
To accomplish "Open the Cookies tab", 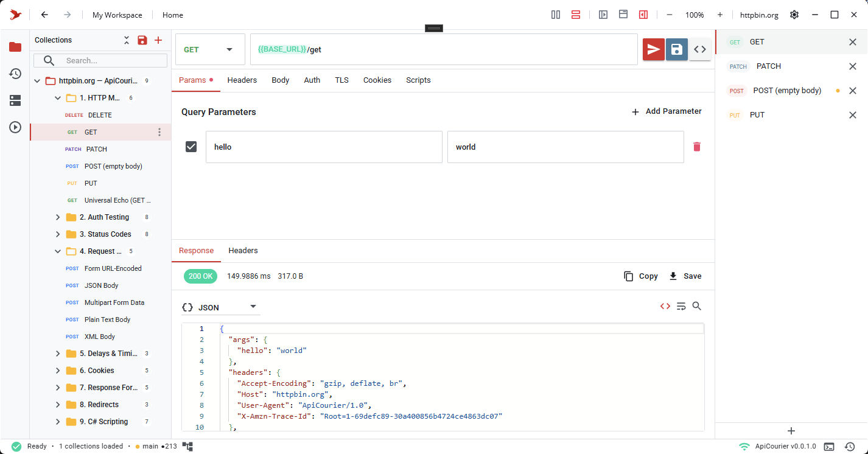I will (377, 80).
